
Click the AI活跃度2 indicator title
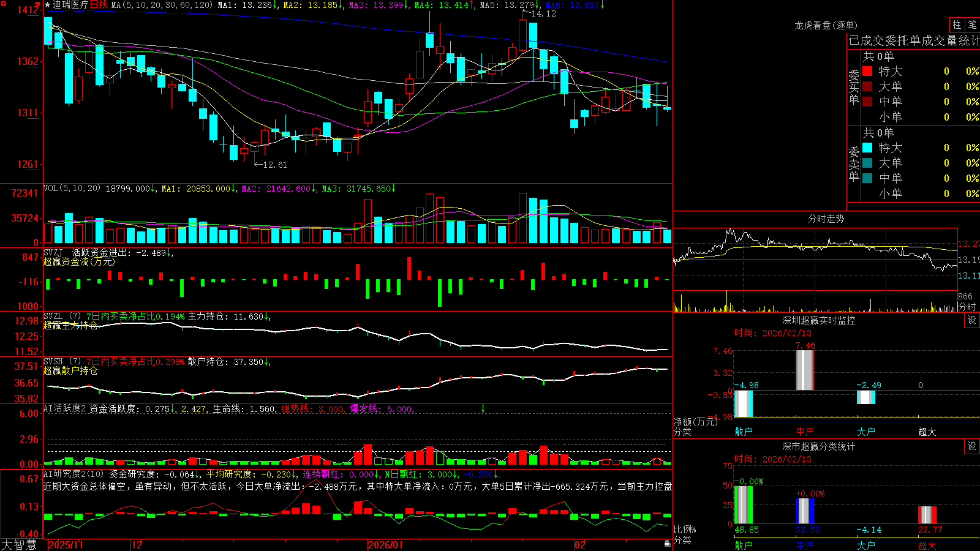[x=65, y=408]
